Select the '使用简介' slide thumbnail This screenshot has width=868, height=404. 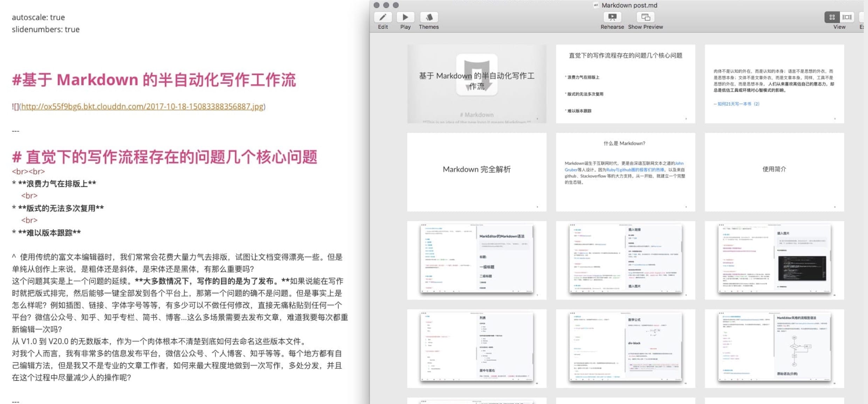coord(774,172)
